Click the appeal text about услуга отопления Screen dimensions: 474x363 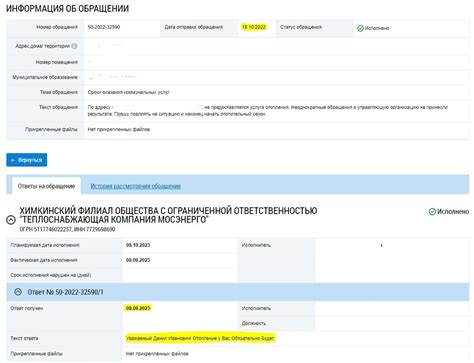[268, 110]
